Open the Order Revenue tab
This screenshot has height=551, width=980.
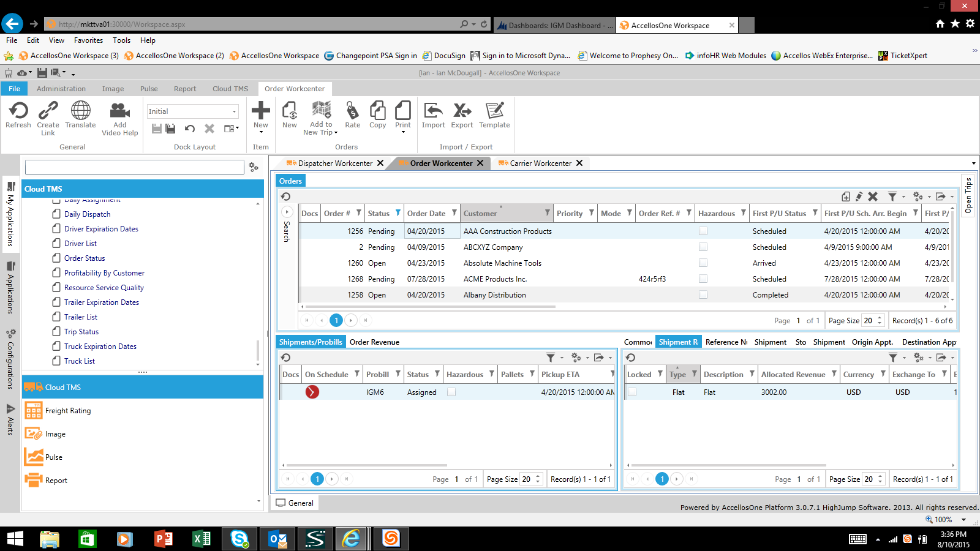pos(374,342)
